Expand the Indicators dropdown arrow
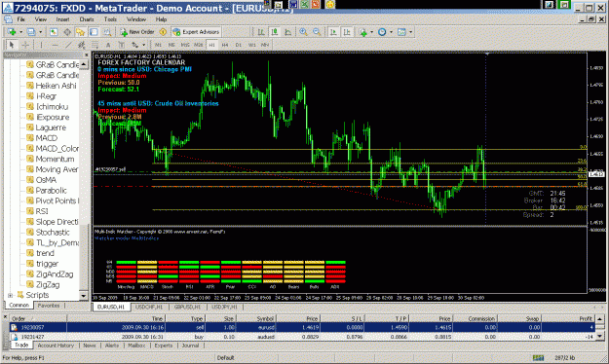The image size is (609, 364). click(371, 32)
